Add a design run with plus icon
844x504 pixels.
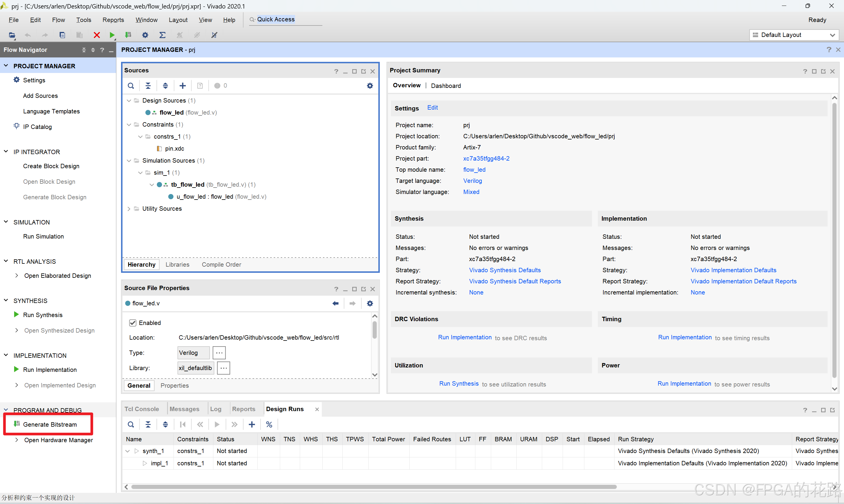[252, 425]
